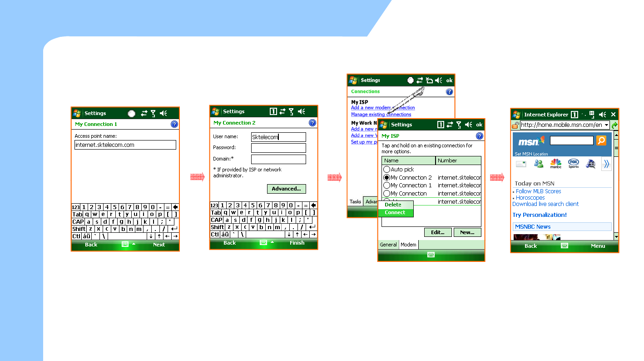Open the Menu softkey in Internet Explorer

598,246
